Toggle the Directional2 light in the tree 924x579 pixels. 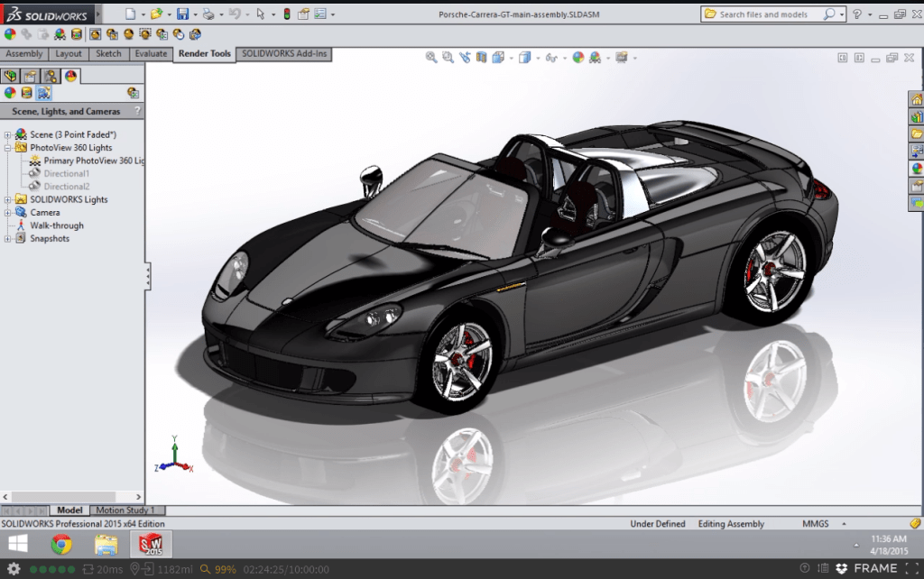pos(66,187)
